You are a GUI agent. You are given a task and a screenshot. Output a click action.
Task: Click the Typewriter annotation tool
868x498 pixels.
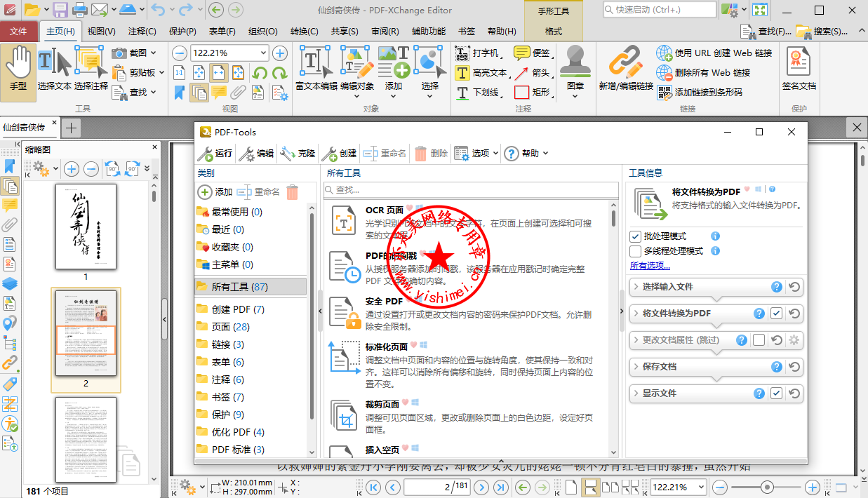[x=478, y=53]
